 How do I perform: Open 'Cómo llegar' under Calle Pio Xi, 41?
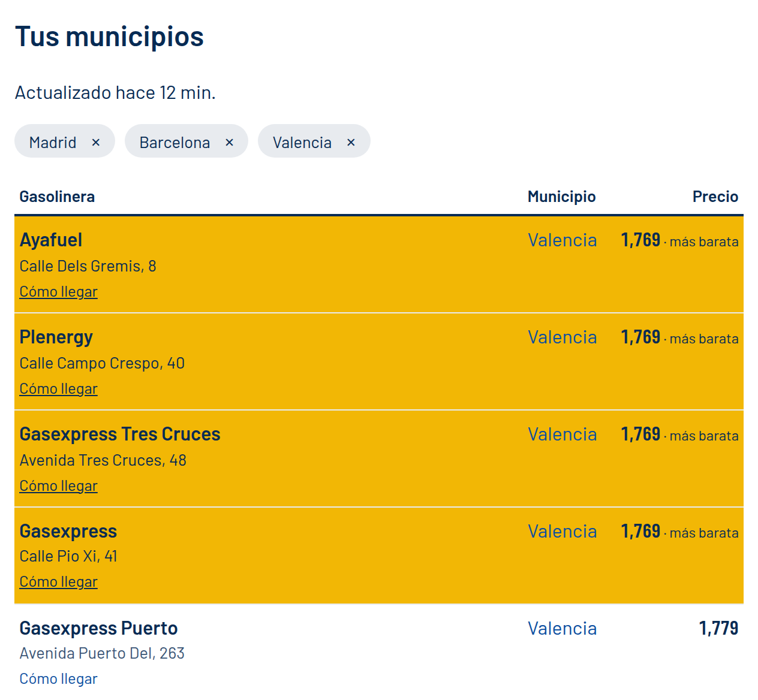coord(58,582)
